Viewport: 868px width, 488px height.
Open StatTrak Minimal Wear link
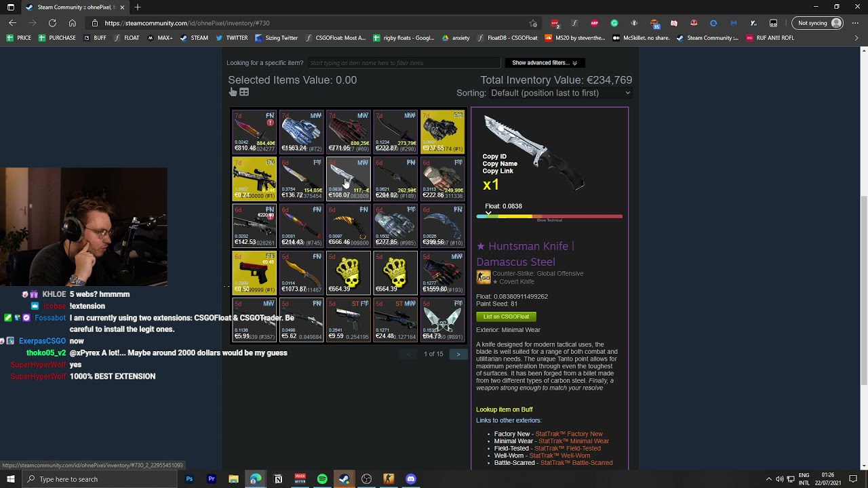pos(574,441)
